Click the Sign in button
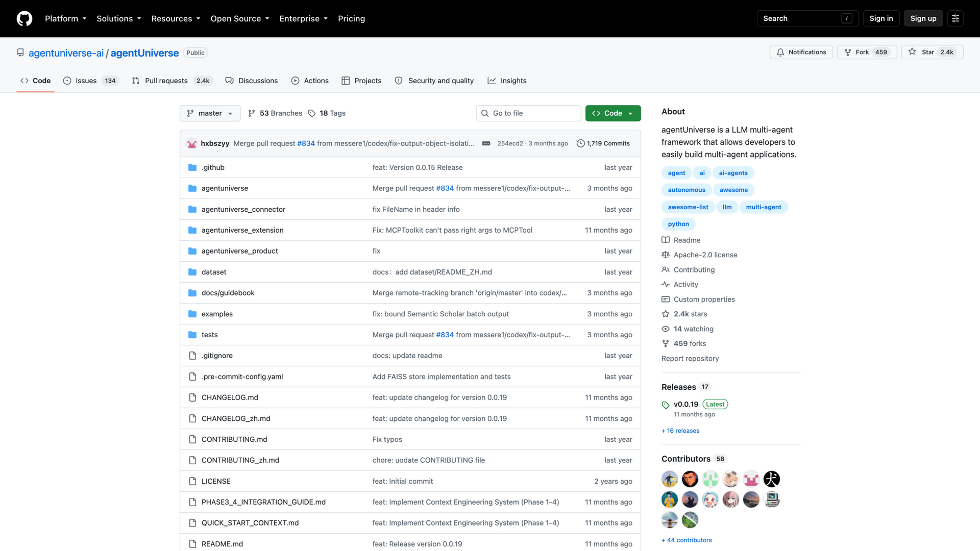Screen dimensions: 980x551 [x=881, y=18]
